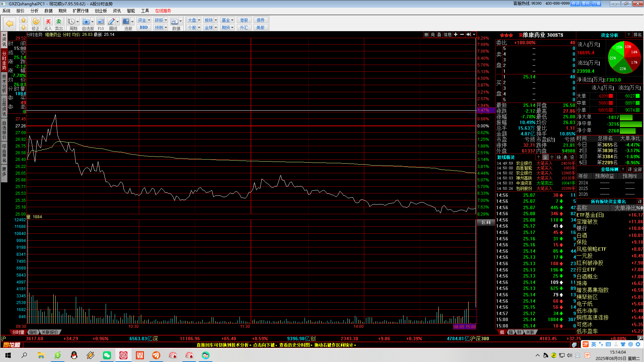Click the 短线精灵 question mark icon

(539, 157)
